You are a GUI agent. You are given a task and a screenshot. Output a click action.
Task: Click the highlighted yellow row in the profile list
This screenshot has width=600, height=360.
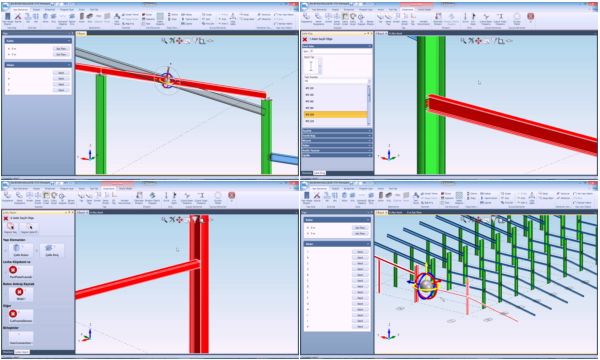pyautogui.click(x=336, y=114)
